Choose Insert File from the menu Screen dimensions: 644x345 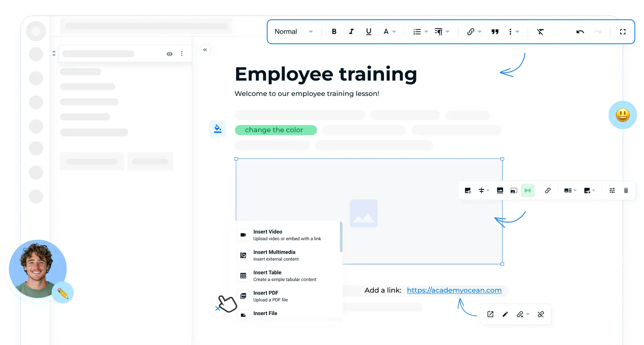[288, 314]
